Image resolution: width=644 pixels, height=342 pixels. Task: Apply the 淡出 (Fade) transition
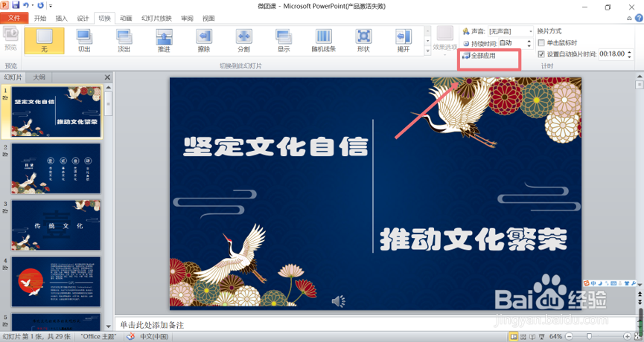click(124, 41)
